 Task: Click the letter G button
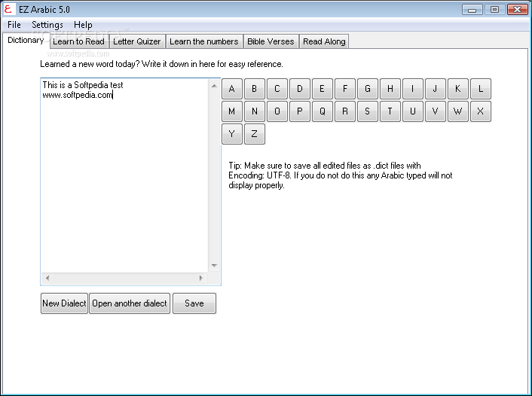368,89
